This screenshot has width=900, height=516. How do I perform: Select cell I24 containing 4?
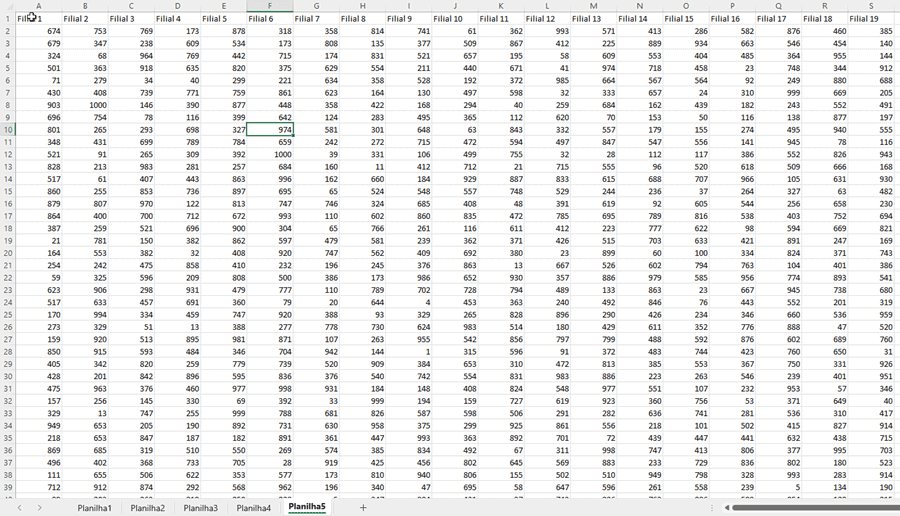[x=409, y=302]
